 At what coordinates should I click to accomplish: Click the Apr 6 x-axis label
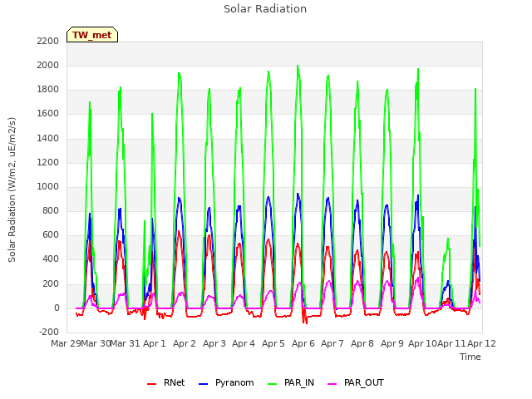[303, 343]
